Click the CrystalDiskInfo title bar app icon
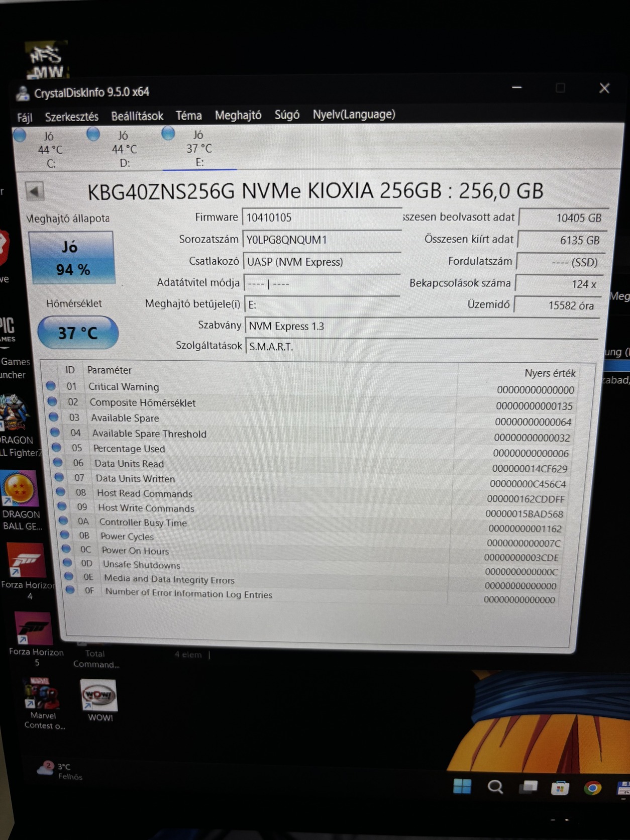Screen dimensions: 630x840 tap(23, 93)
